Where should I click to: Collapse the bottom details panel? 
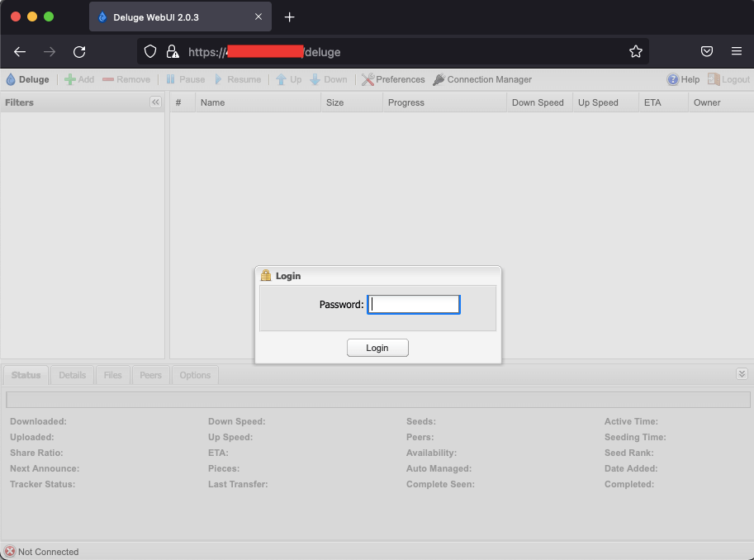(x=742, y=374)
